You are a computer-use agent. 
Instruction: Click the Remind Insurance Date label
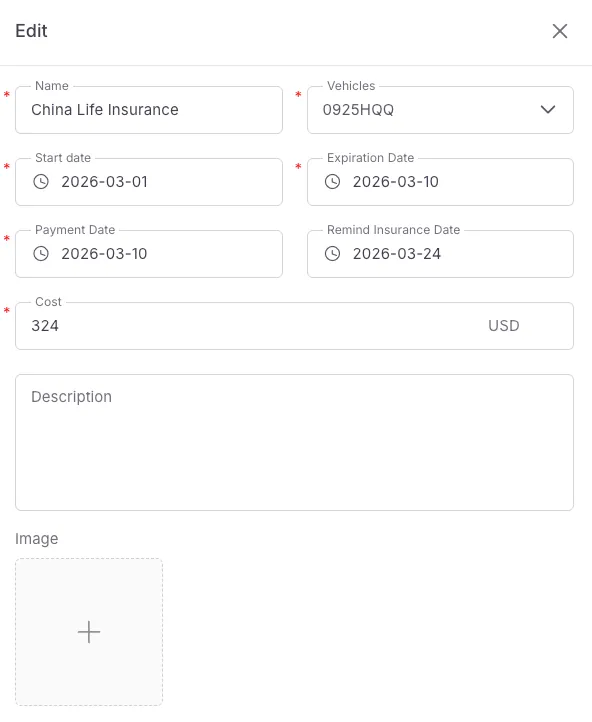click(x=394, y=230)
